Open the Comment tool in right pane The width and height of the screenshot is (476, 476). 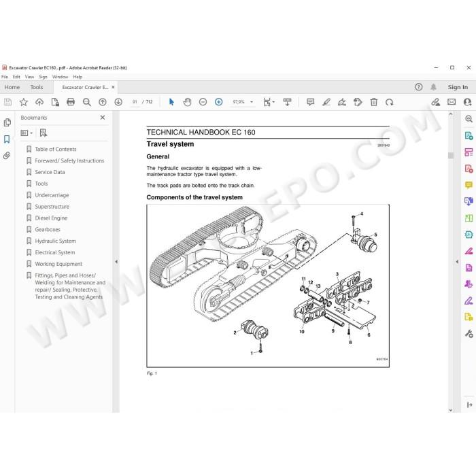pyautogui.click(x=469, y=185)
